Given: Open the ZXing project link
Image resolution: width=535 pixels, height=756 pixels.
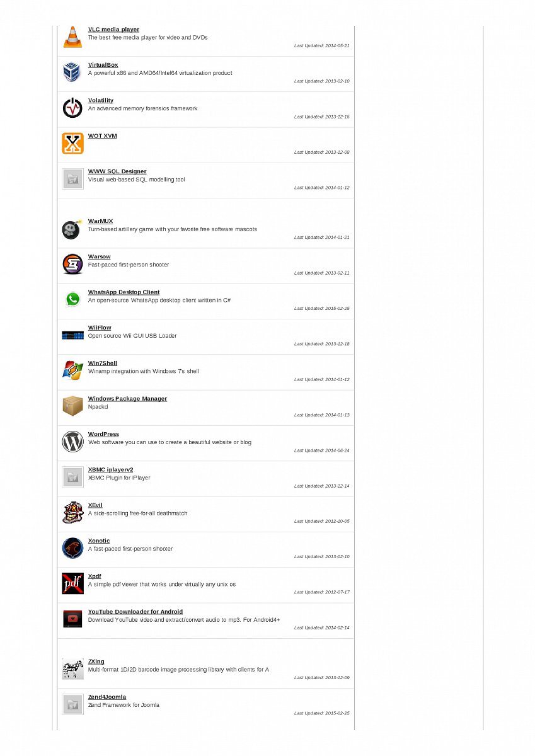Looking at the screenshot, I should 96,661.
